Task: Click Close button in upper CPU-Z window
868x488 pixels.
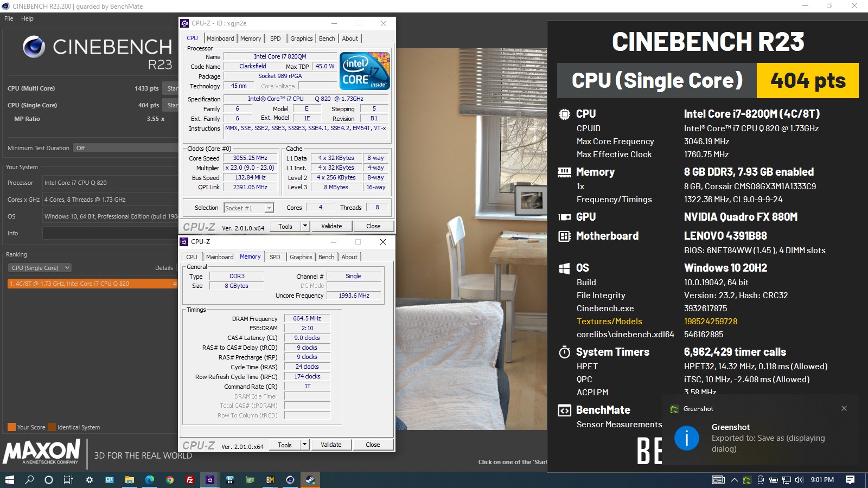Action: point(373,226)
